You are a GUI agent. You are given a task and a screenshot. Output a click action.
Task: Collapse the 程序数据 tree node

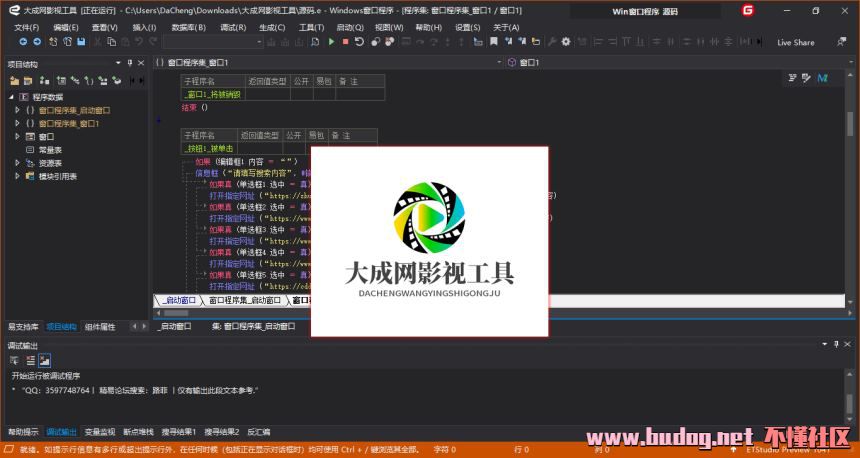point(12,97)
